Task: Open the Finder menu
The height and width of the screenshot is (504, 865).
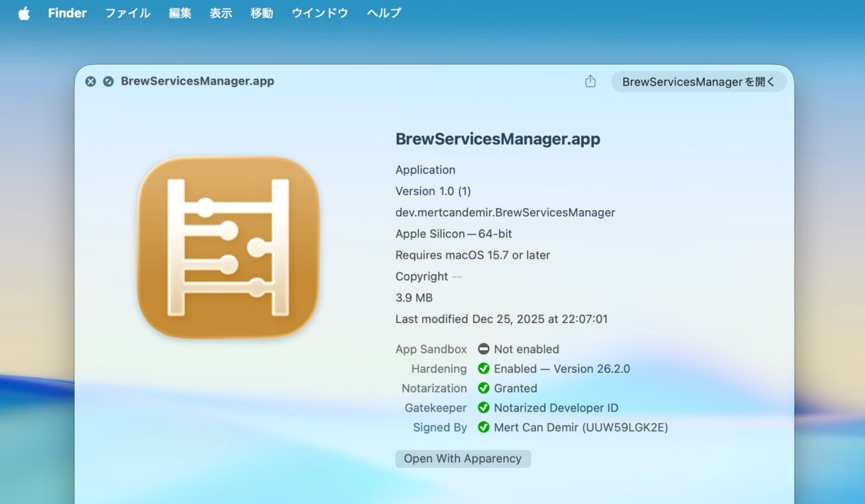Action: (67, 13)
